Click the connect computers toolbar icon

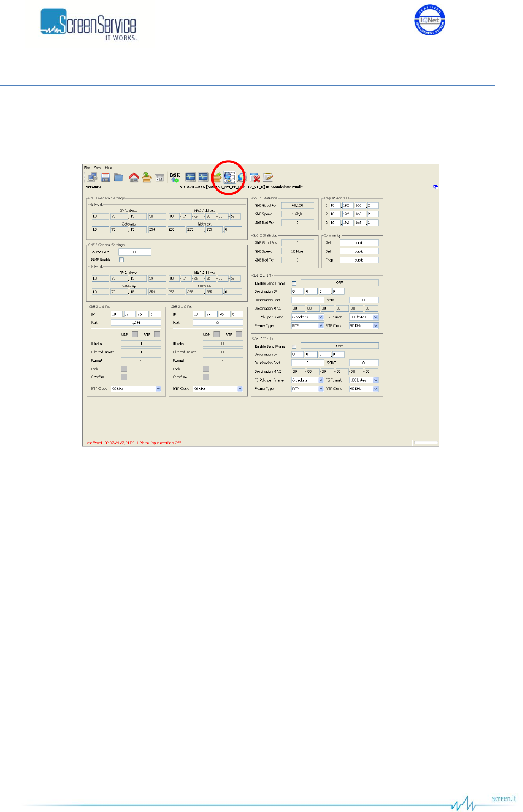[92, 177]
